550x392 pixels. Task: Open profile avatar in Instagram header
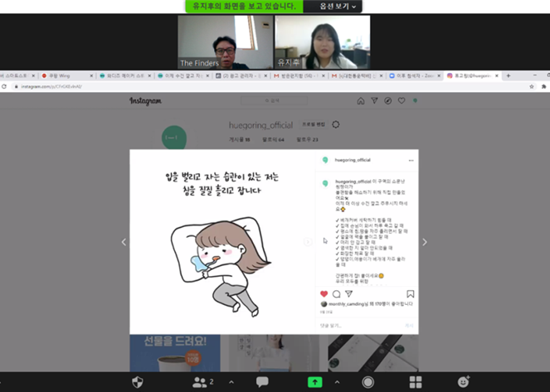(x=415, y=100)
